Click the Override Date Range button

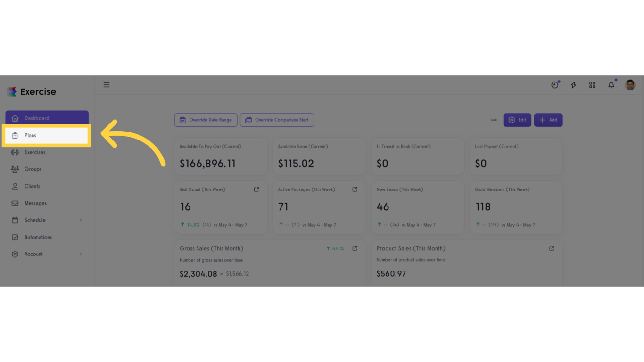click(x=206, y=120)
